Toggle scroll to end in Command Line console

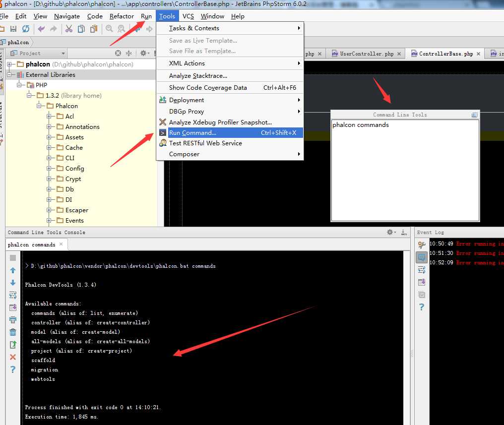(x=13, y=307)
